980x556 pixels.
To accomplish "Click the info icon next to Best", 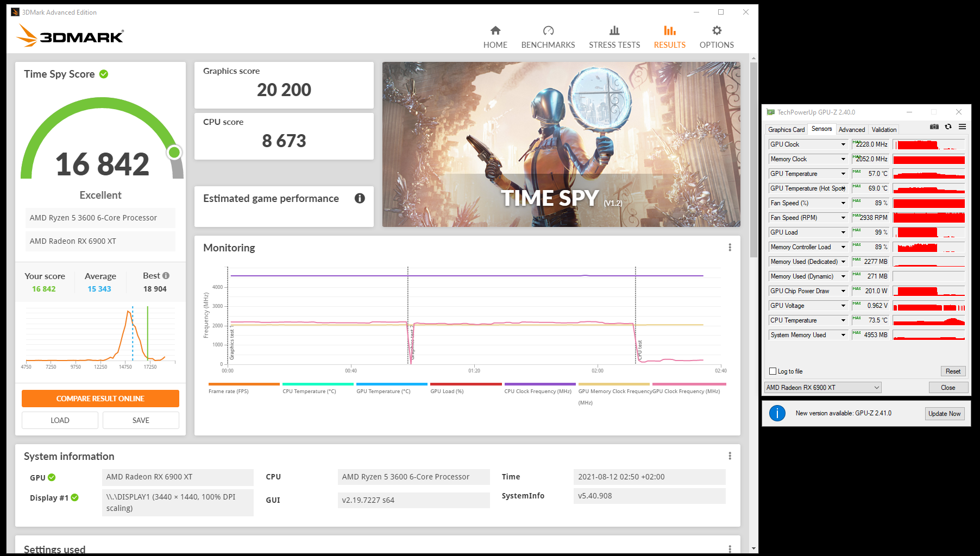I will [166, 275].
